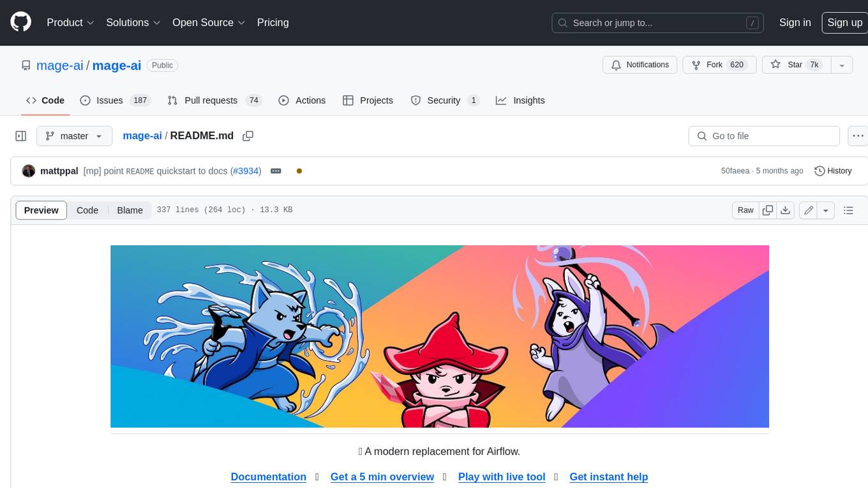The height and width of the screenshot is (488, 868).
Task: Download the raw file
Action: point(786,210)
